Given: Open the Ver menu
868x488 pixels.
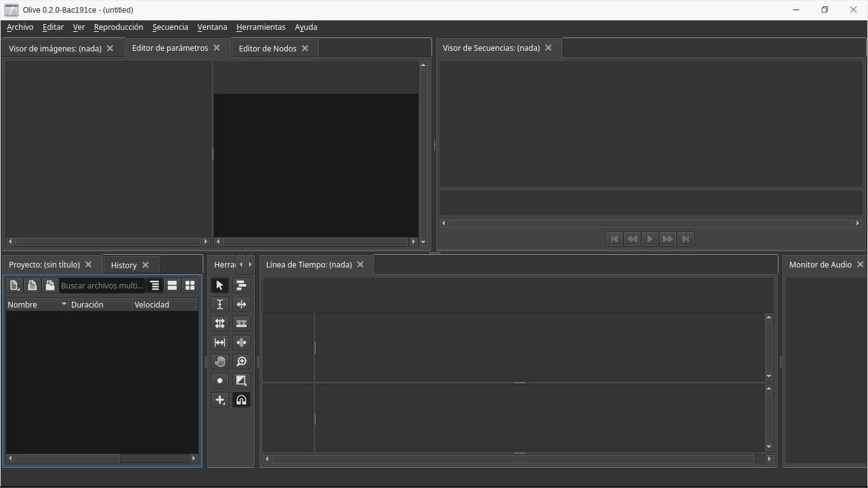Looking at the screenshot, I should [x=79, y=27].
